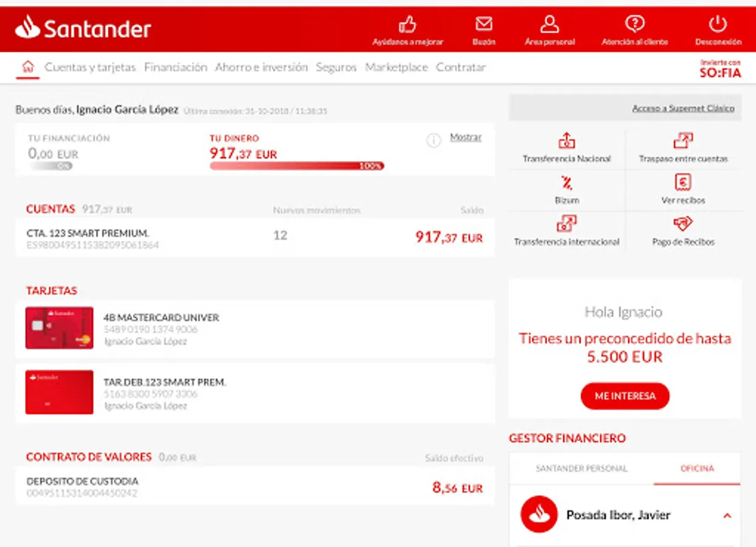
Task: Click the info icon next to Mostrar
Action: coord(434,141)
